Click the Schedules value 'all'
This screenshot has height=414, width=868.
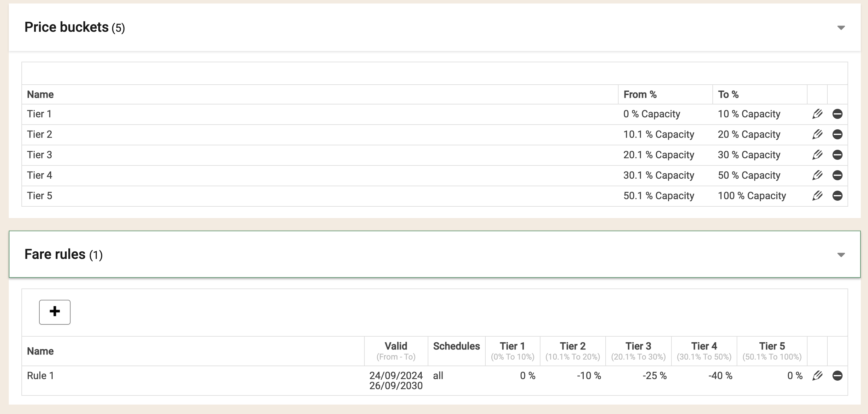[x=438, y=376]
